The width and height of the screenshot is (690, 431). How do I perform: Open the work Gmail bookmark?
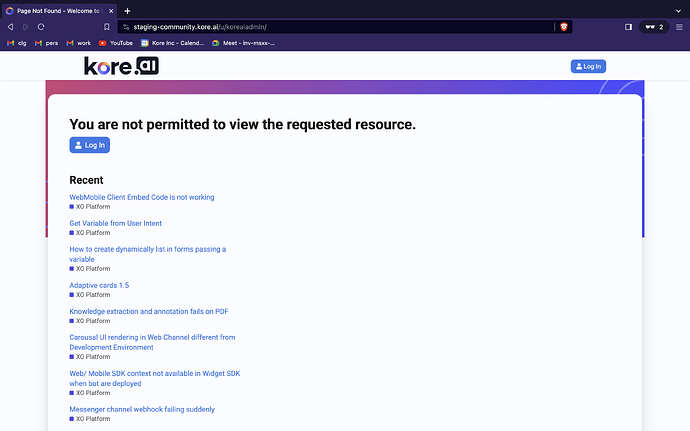click(78, 43)
